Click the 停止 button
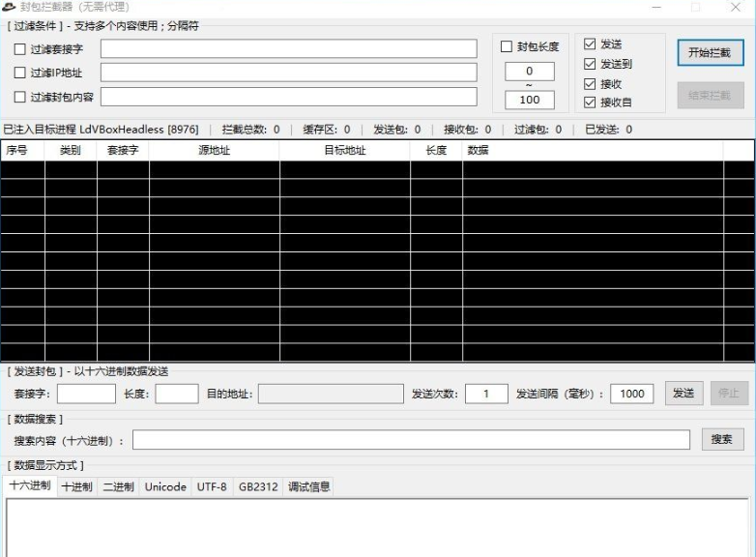Screen dimensions: 756x557 (x=729, y=393)
